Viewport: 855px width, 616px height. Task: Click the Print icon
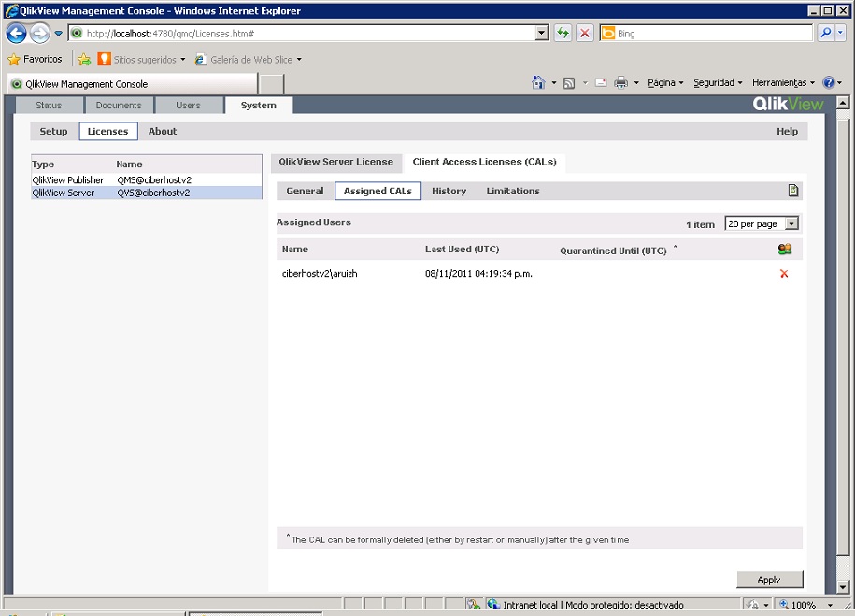coord(620,83)
